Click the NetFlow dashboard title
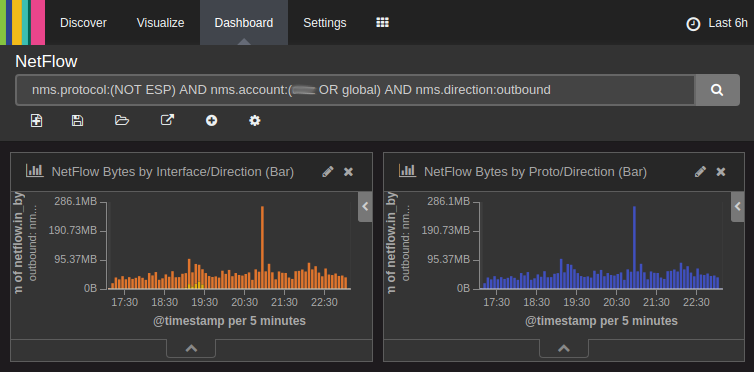The image size is (754, 372). (46, 62)
